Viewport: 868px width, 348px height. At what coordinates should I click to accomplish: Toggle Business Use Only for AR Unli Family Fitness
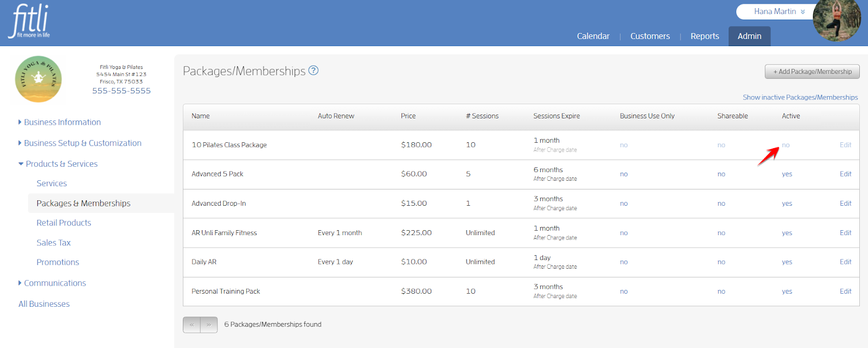624,233
